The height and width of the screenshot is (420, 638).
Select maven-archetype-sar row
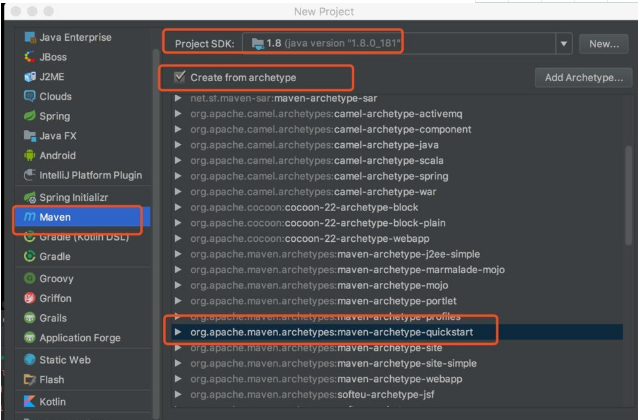click(x=397, y=99)
